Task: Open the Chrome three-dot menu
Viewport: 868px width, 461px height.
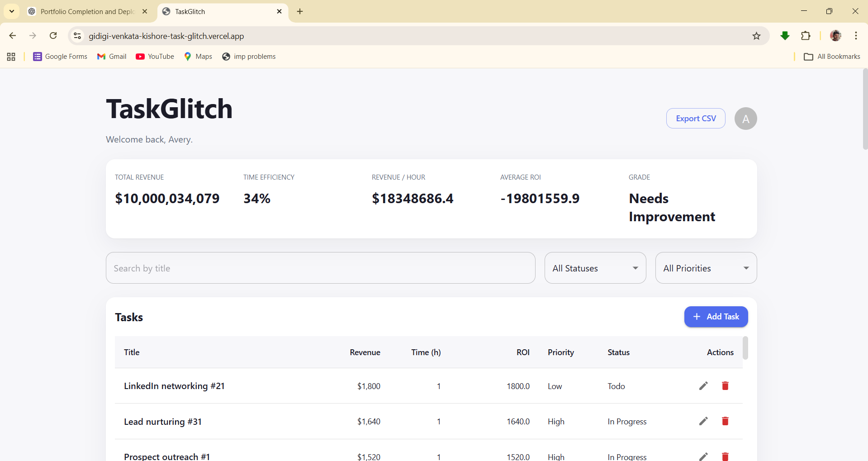Action: [x=856, y=36]
